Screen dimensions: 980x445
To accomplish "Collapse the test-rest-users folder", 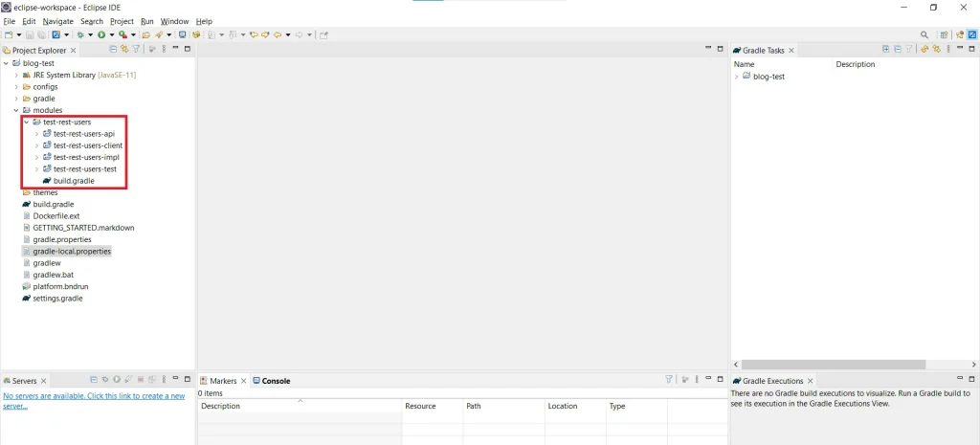I will [27, 122].
